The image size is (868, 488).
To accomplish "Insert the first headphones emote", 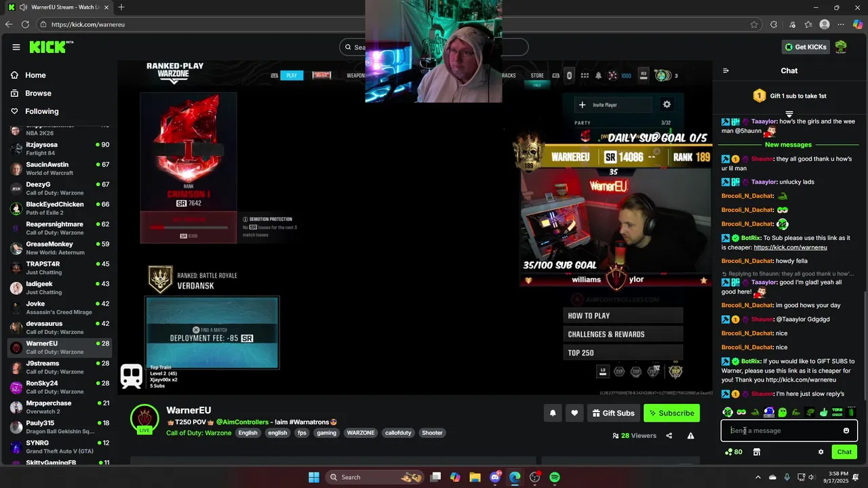I will (728, 411).
